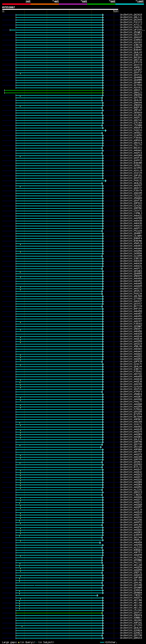
Task: Open hit UniRef100_Q2LD52
Action: tap(131, 115)
